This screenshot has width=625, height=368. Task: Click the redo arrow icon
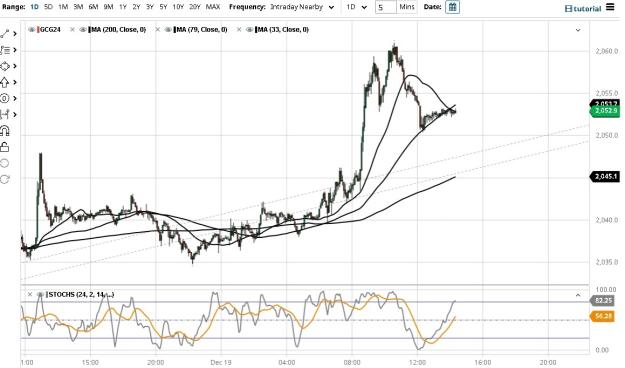[5, 179]
